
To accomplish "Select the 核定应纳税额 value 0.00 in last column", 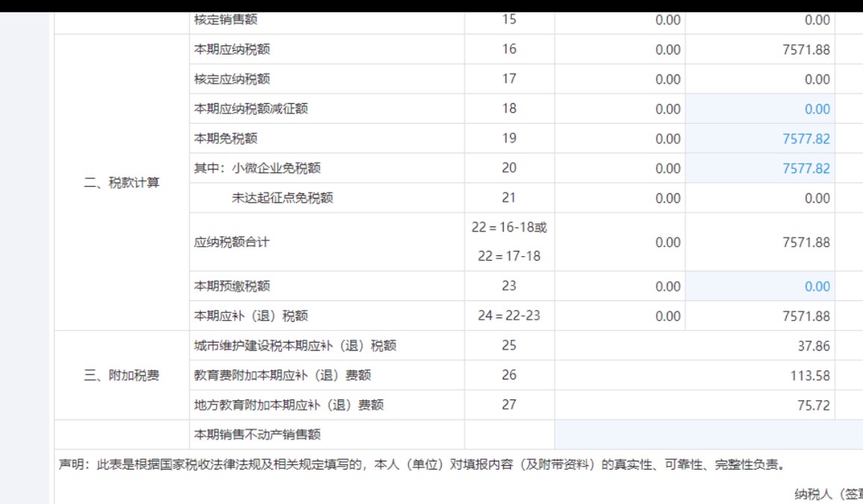I will tap(817, 79).
